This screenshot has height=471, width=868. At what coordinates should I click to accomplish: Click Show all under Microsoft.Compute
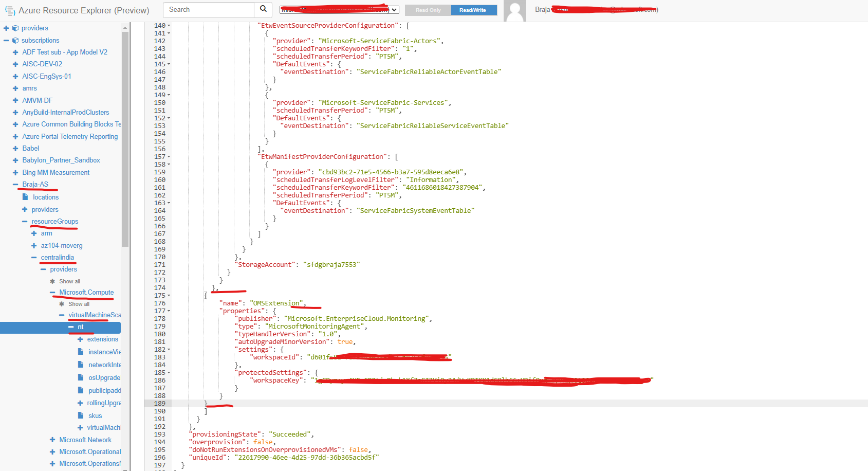[79, 304]
